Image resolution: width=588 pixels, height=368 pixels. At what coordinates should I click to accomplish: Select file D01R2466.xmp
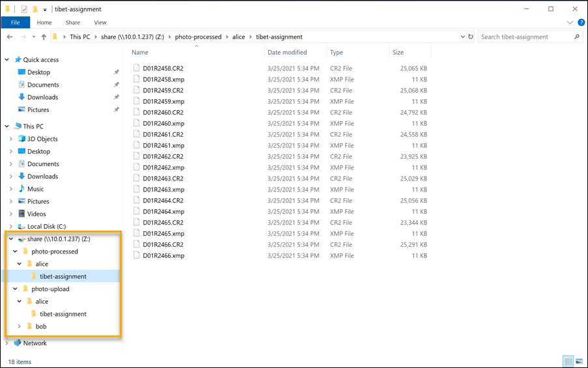163,255
